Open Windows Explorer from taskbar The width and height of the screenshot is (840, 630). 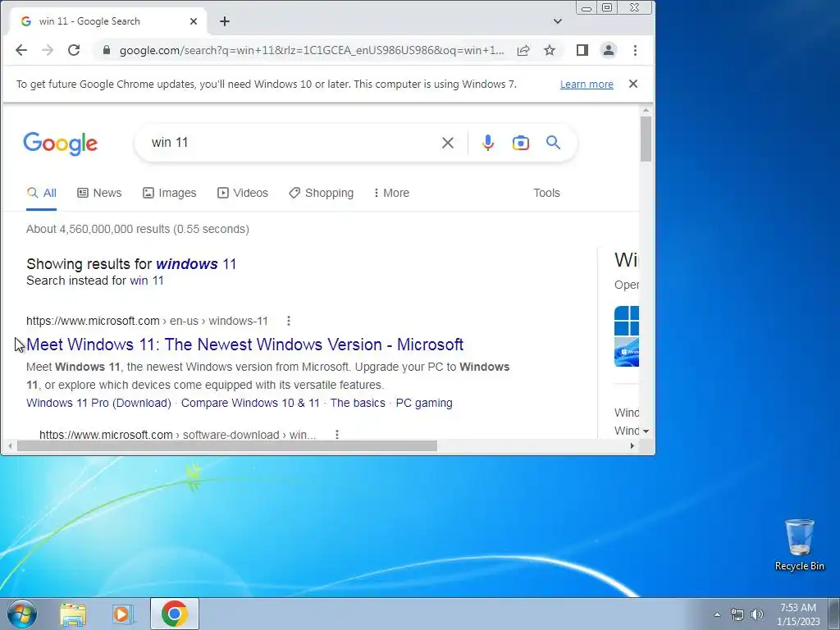tap(73, 614)
